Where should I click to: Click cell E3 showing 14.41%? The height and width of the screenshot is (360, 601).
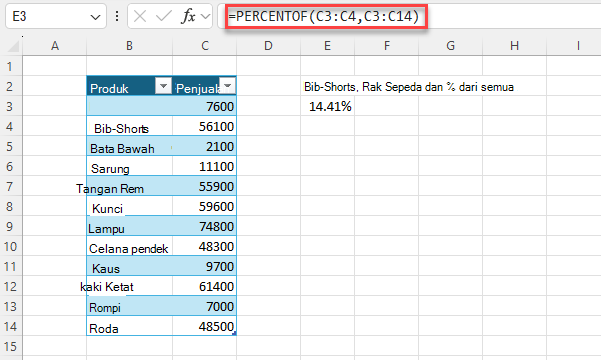(x=328, y=106)
